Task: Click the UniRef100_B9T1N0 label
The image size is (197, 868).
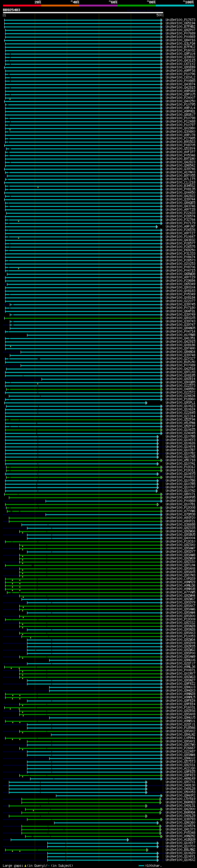Action: click(180, 159)
